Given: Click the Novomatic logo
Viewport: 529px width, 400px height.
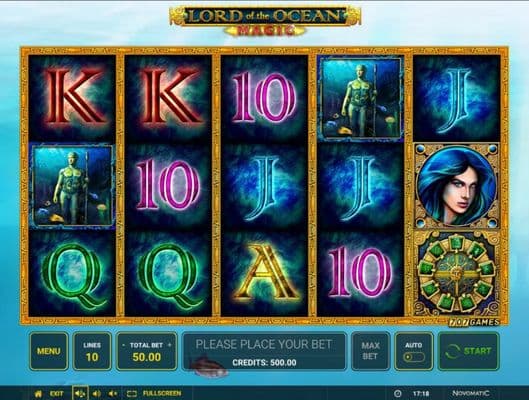Looking at the screenshot, I should 470,393.
